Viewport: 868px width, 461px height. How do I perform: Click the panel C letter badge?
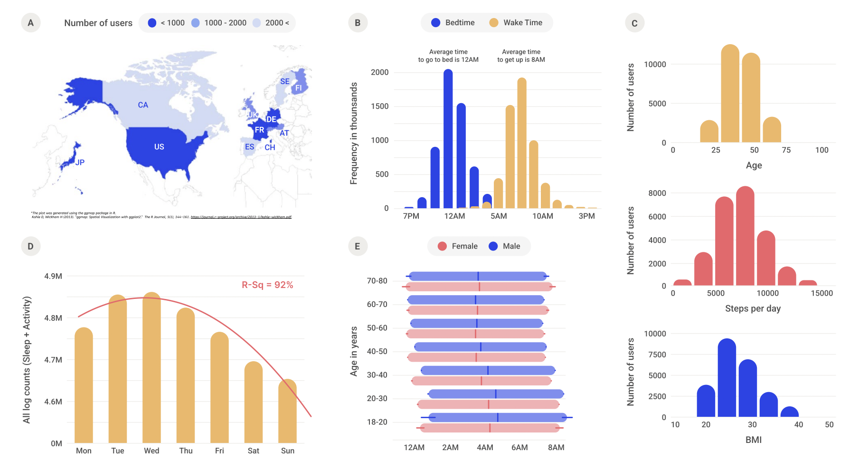(634, 23)
